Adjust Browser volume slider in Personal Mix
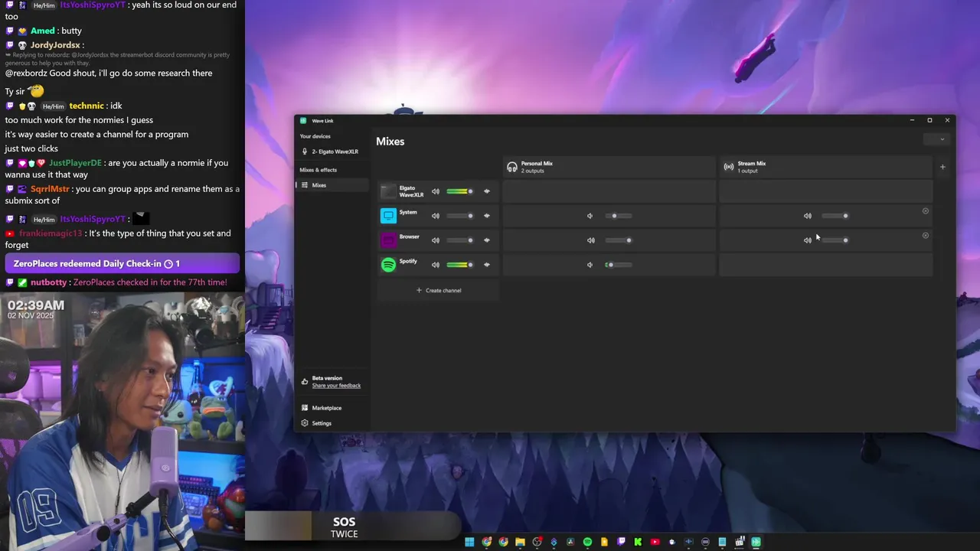Image resolution: width=980 pixels, height=551 pixels. (619, 240)
